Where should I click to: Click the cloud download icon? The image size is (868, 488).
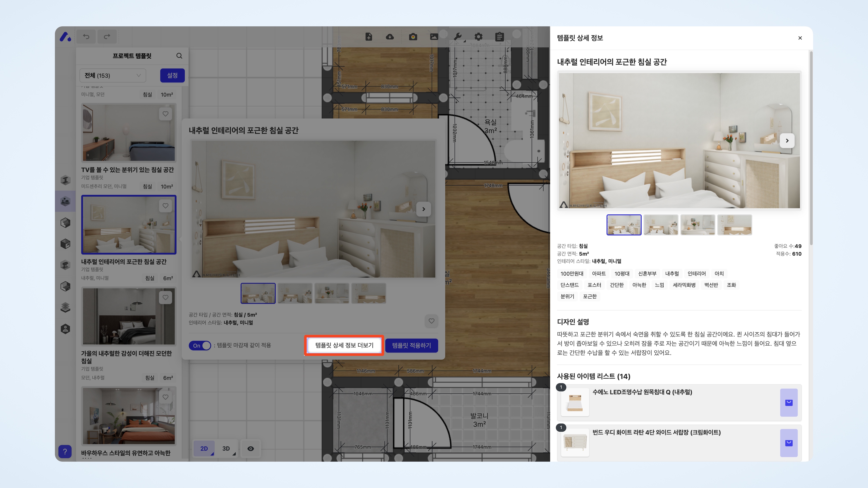tap(389, 37)
